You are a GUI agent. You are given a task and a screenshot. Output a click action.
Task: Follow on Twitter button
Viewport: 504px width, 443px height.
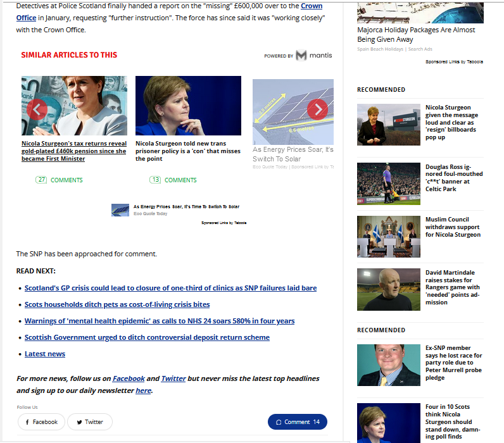pos(90,421)
